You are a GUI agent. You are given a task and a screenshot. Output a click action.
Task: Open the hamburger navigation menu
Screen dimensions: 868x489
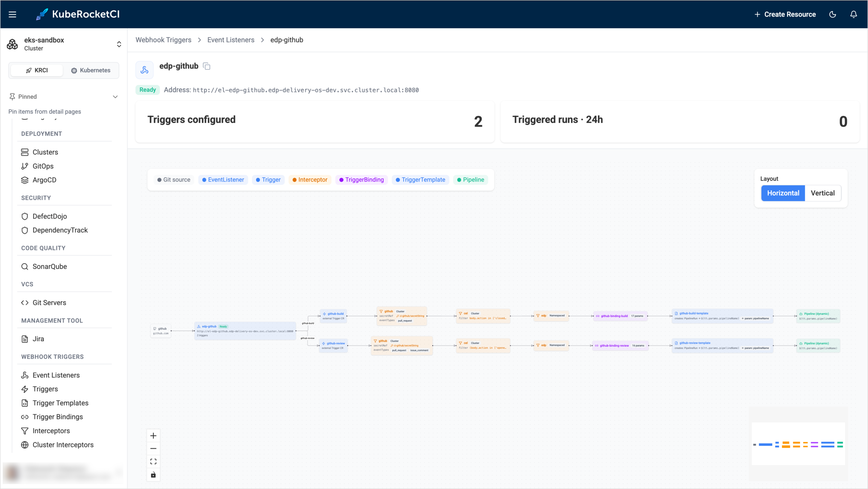coord(12,14)
